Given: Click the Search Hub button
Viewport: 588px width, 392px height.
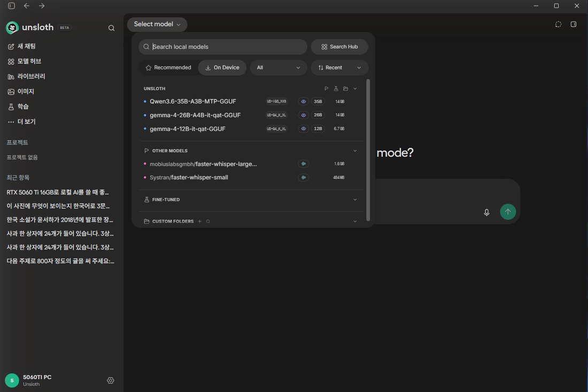Looking at the screenshot, I should click(x=339, y=47).
